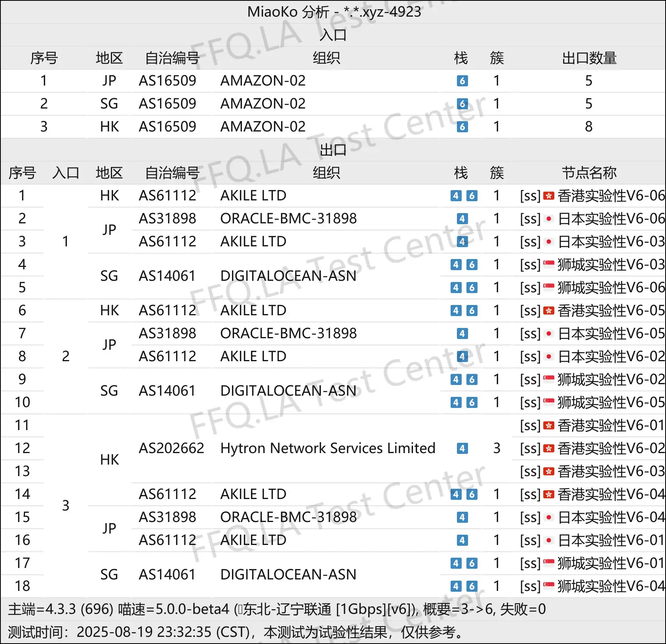Screen dimensions: 666x644
Task: Click IPv4 badge of 日本实验性V6-02 row
Action: (462, 356)
